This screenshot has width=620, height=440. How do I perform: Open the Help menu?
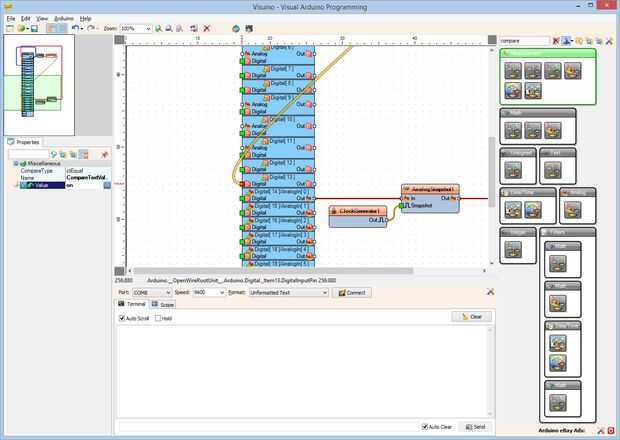tap(85, 19)
